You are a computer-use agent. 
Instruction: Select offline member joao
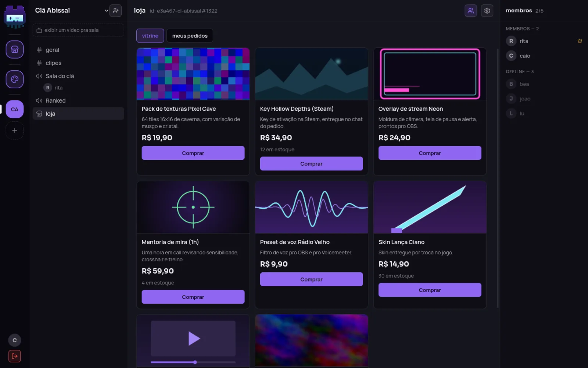pos(544,99)
